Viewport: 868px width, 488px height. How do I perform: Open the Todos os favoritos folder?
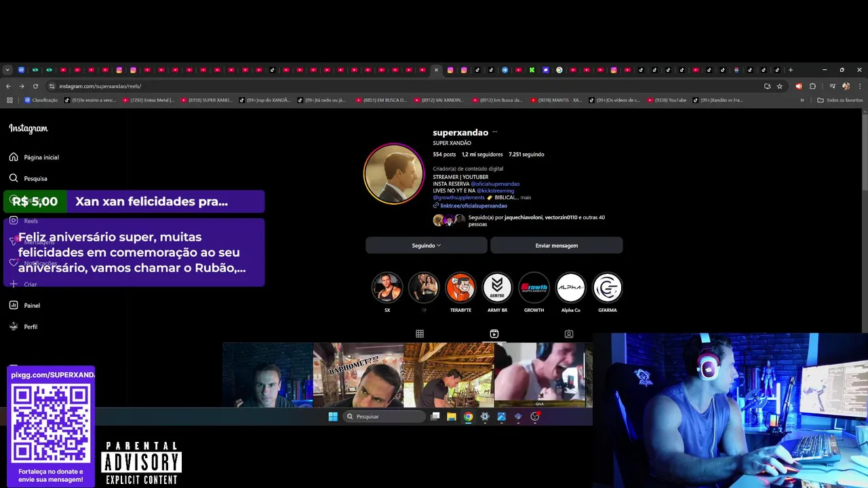(840, 100)
